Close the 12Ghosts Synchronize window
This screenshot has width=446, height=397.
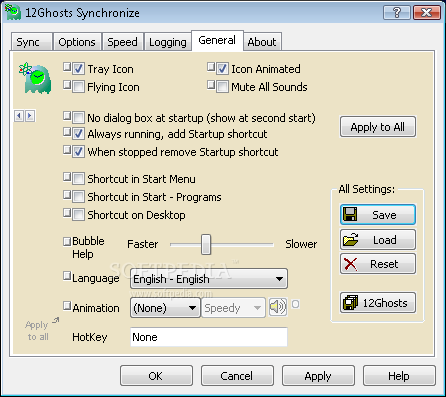tap(427, 13)
